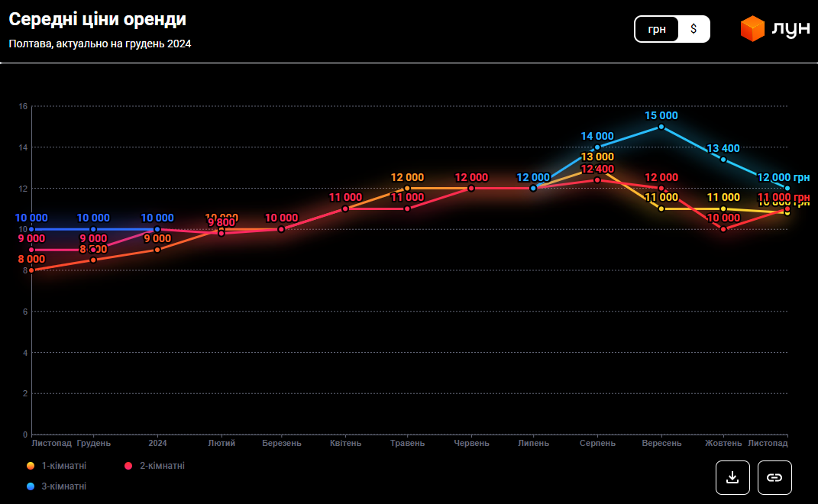Click the 10 000 point in Березень
The image size is (818, 504).
click(282, 229)
